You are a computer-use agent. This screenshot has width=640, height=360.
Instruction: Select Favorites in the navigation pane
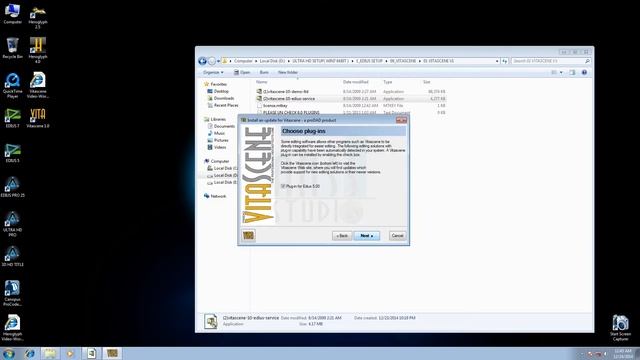coord(218,84)
